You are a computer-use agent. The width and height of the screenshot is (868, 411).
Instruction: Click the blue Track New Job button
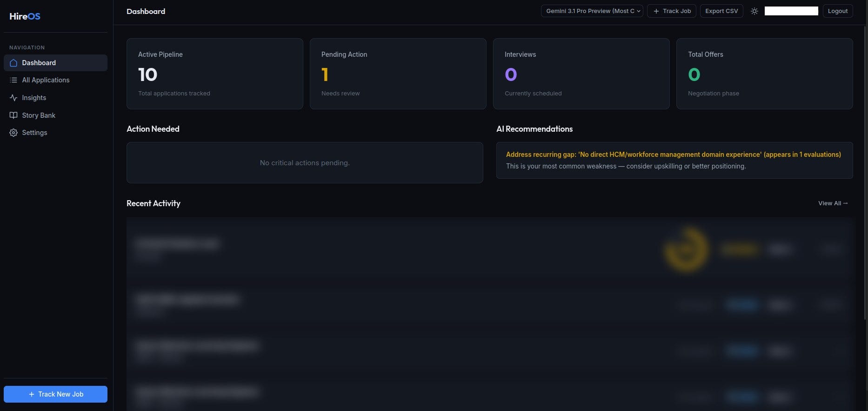tap(55, 394)
